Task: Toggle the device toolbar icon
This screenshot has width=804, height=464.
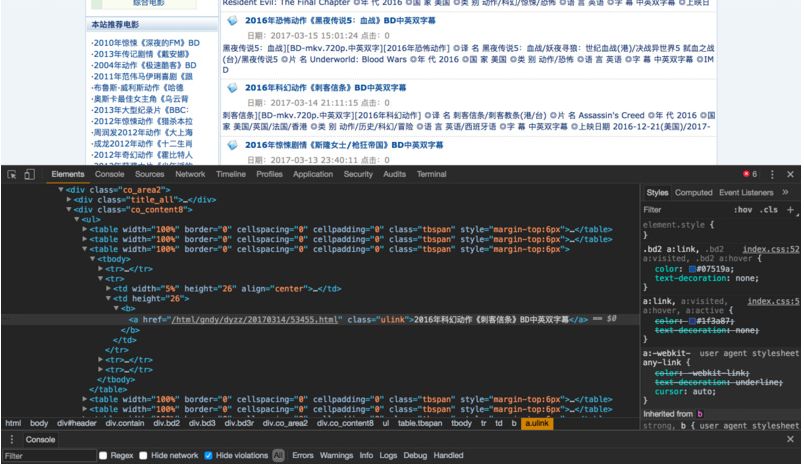Action: 29,174
